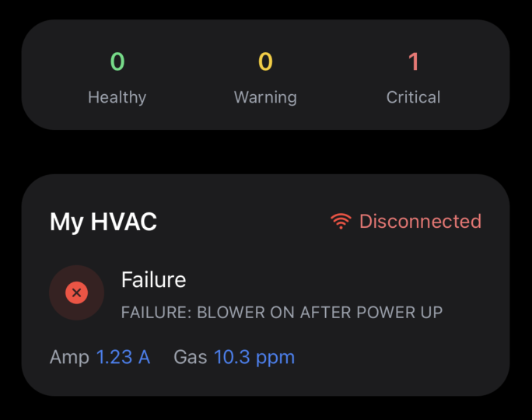532x420 pixels.
Task: Click the Gas label
Action: coord(190,358)
